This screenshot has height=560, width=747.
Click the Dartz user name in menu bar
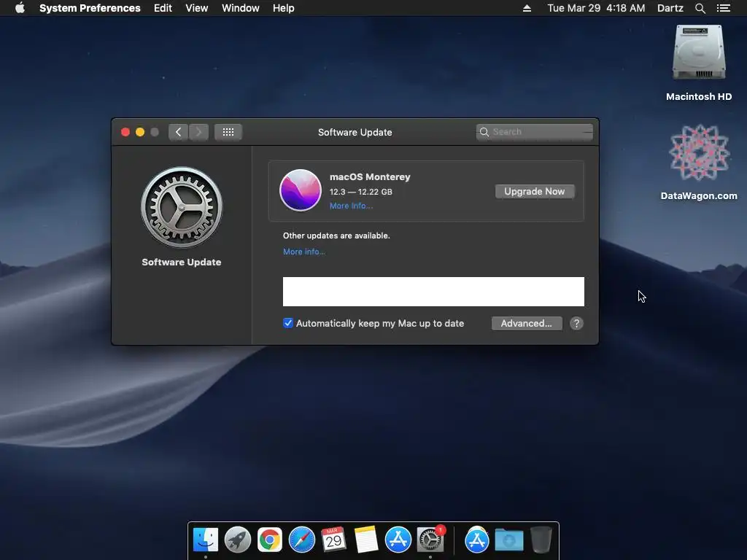(670, 8)
